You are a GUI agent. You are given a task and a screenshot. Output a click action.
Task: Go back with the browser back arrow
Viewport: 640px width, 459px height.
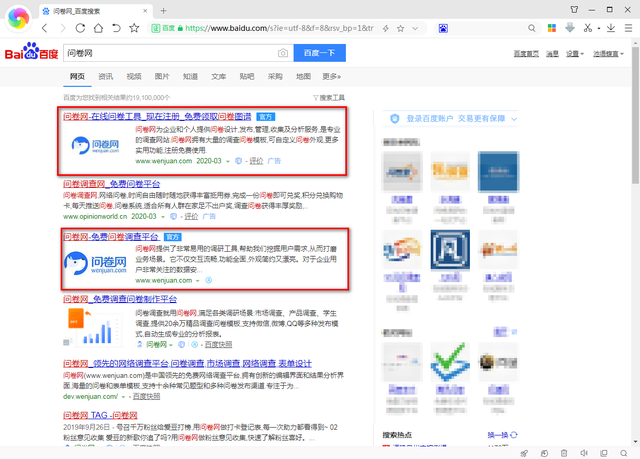pos(44,28)
